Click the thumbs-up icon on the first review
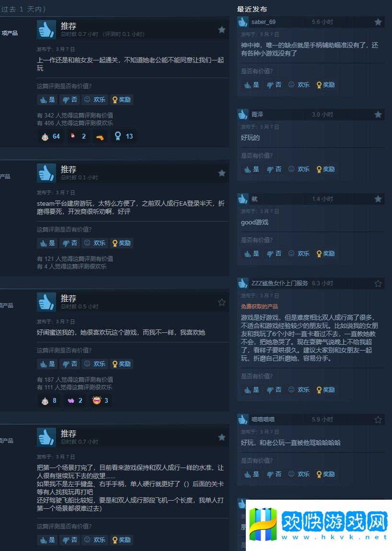 (x=46, y=30)
